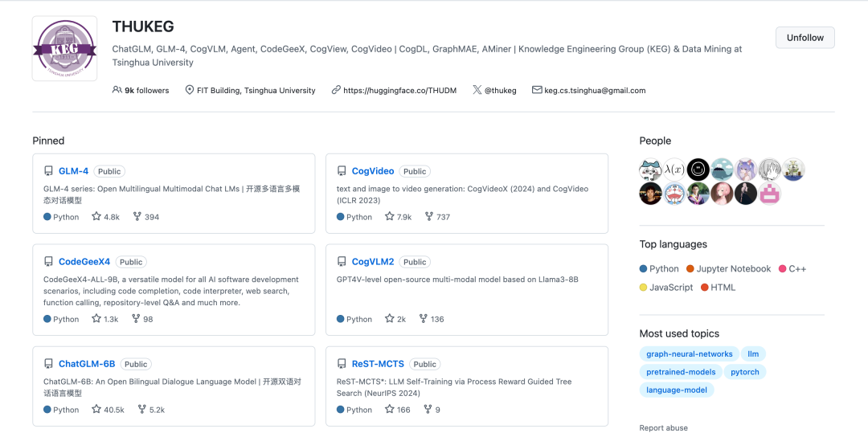Click the keg.cs.tsinghua@gmail.com email link

[595, 91]
